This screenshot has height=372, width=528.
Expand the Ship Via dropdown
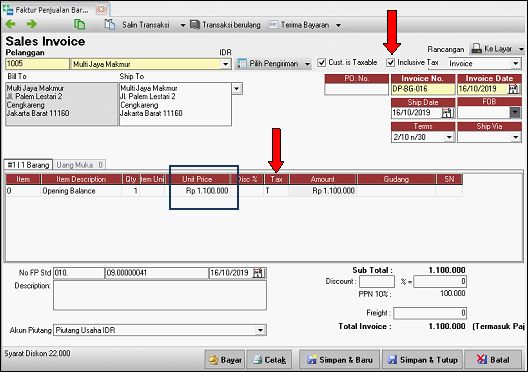tap(516, 137)
